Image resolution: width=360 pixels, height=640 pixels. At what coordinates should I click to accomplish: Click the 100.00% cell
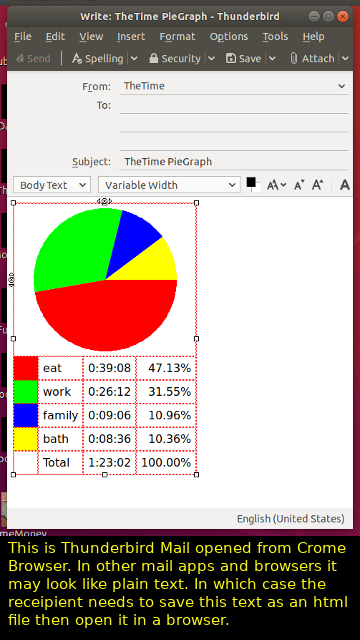[166, 463]
